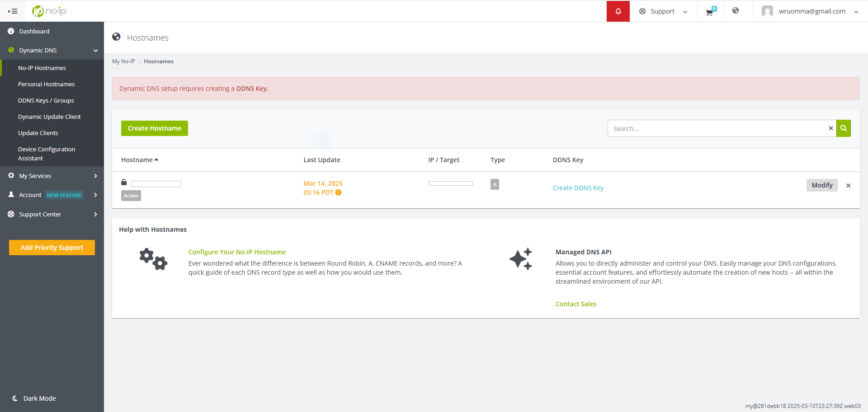Click the IP / Target column header
The width and height of the screenshot is (868, 412).
pyautogui.click(x=443, y=160)
